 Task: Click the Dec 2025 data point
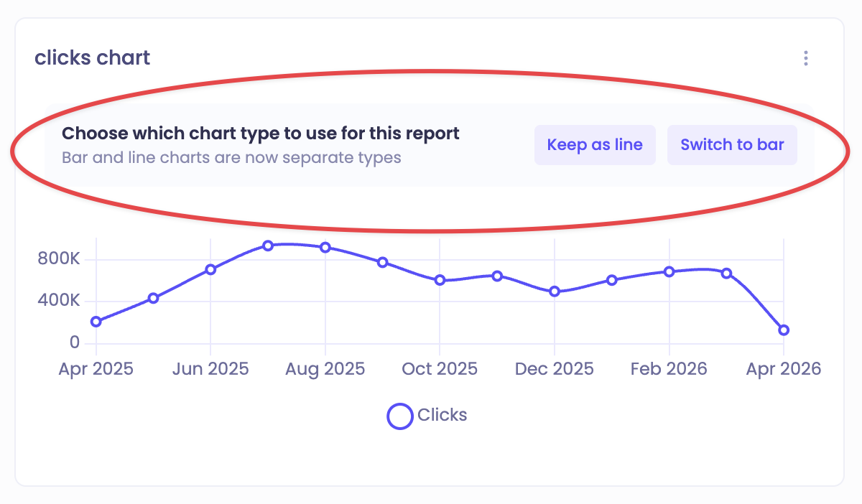point(555,291)
